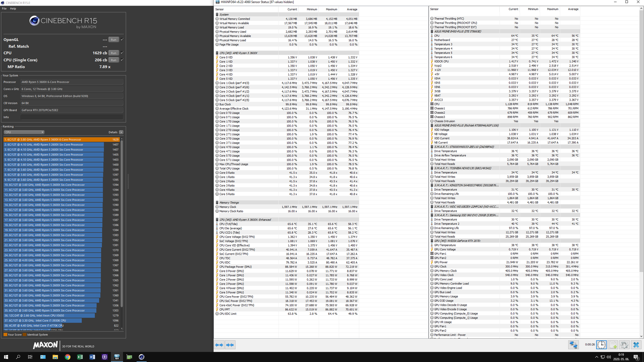Click the Identical System legend swatch
The image size is (644, 362).
[x=25, y=335]
